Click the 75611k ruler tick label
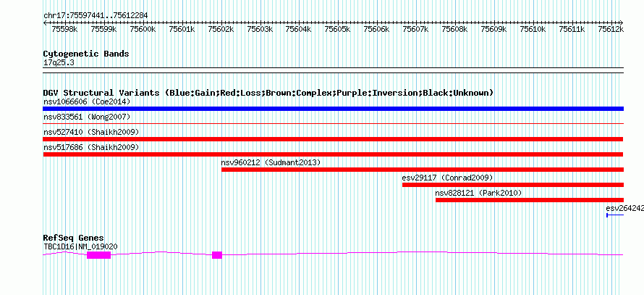This screenshot has width=644, height=295. coord(572,29)
